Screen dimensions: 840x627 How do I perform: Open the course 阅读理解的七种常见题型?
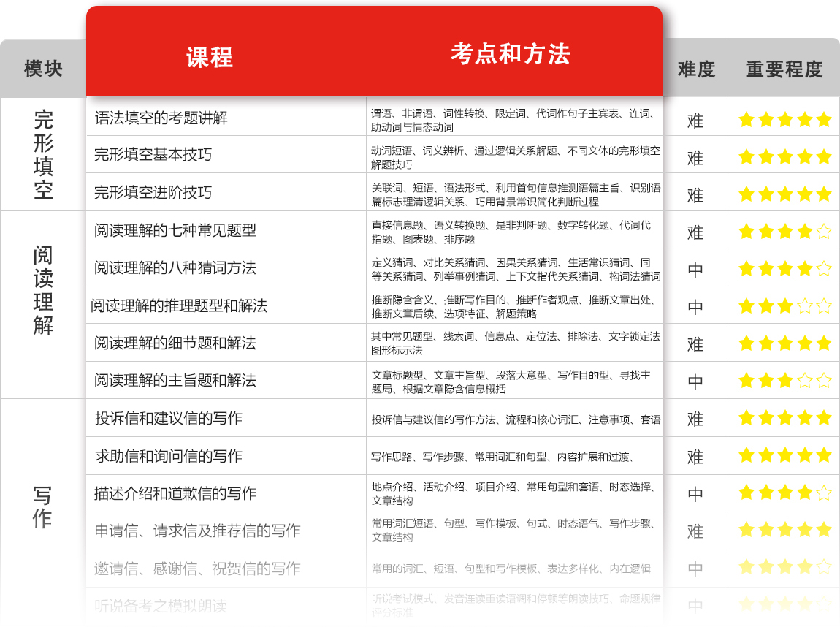pos(175,230)
